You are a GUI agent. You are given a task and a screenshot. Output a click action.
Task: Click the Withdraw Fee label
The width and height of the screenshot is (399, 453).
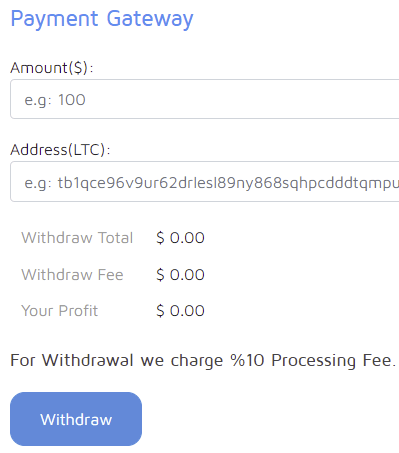72,275
